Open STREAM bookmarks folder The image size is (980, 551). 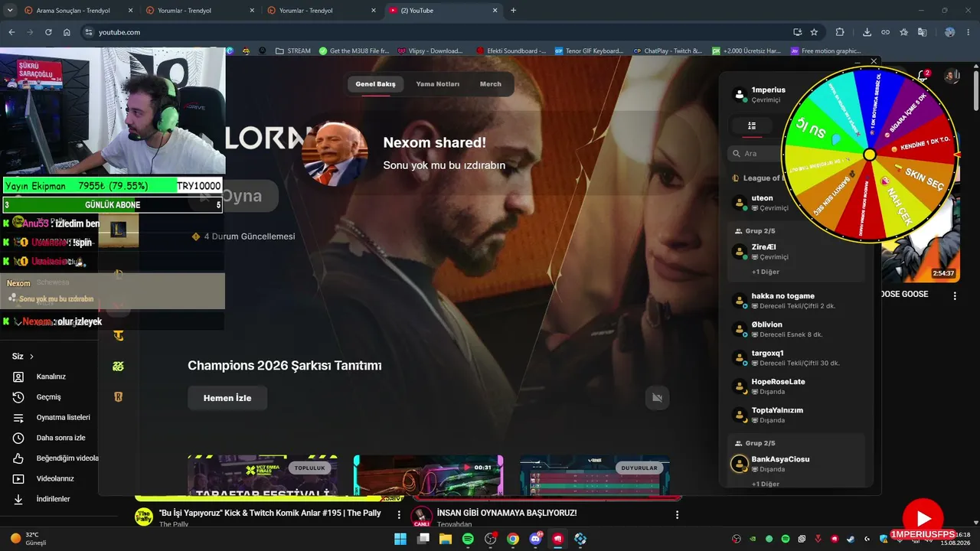[293, 51]
